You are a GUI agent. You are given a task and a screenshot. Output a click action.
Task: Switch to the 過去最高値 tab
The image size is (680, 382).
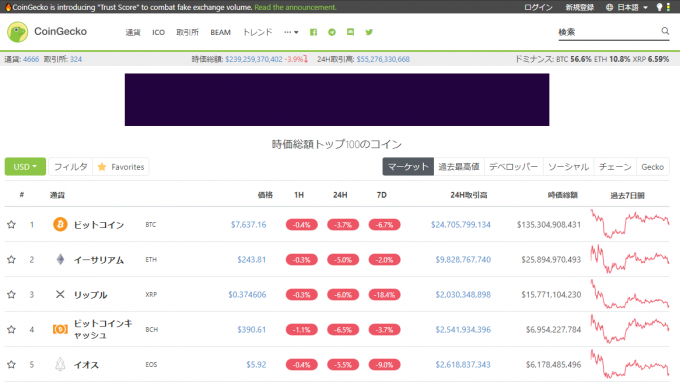click(x=459, y=167)
